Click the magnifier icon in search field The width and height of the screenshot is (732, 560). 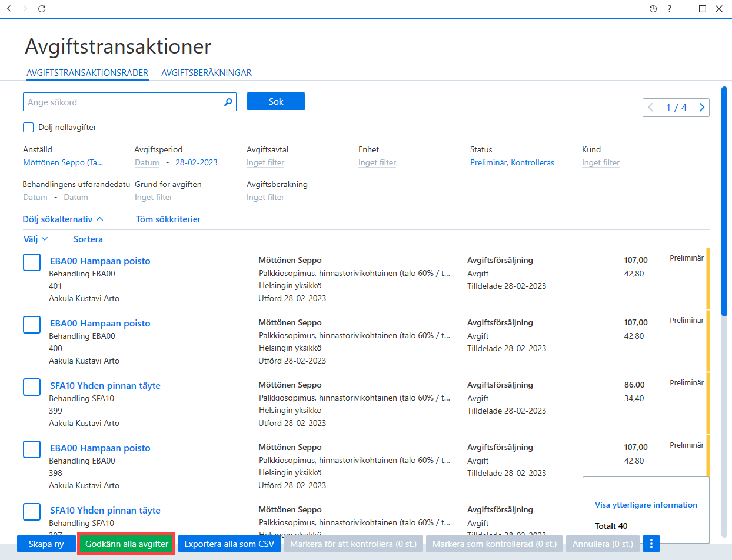pyautogui.click(x=228, y=102)
